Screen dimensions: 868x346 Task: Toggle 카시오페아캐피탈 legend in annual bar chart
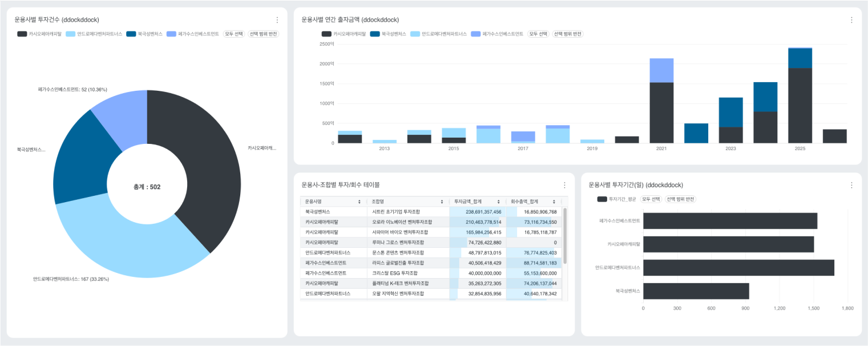tap(344, 34)
